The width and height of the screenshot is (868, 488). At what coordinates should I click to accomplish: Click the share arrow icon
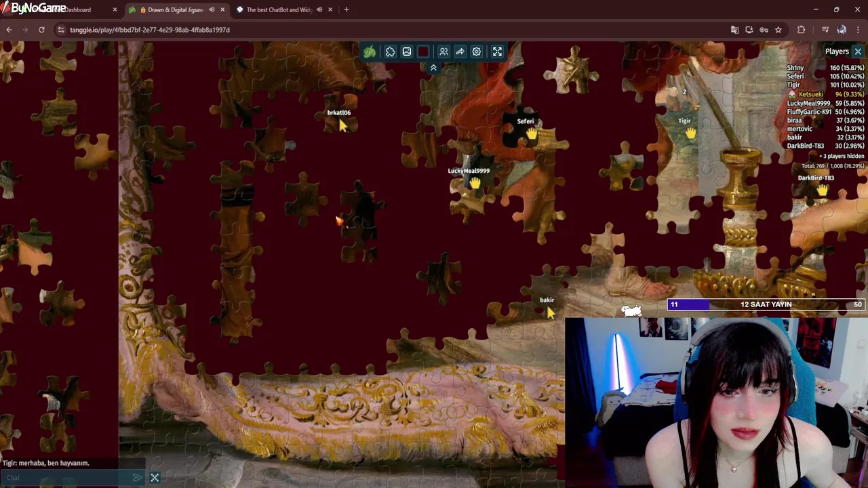(460, 52)
